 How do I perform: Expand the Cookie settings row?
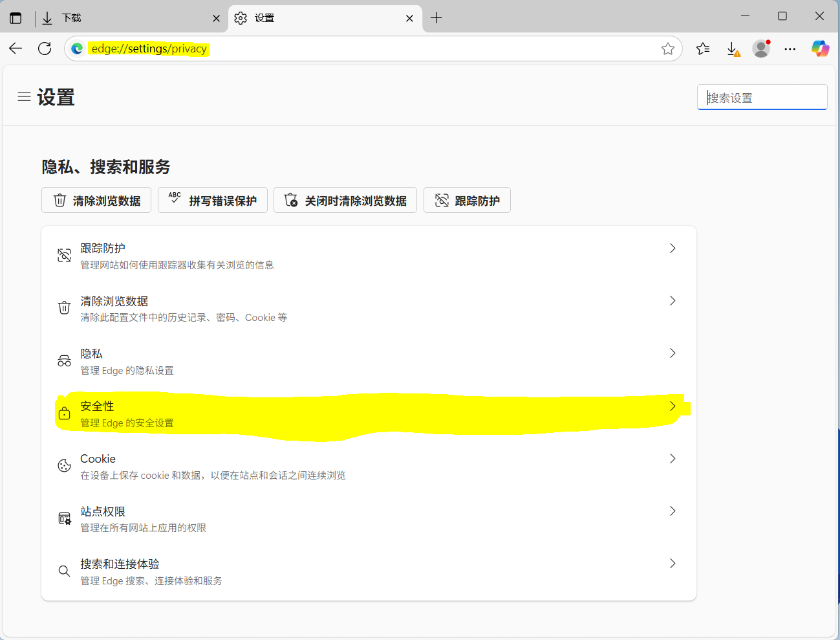pyautogui.click(x=369, y=466)
